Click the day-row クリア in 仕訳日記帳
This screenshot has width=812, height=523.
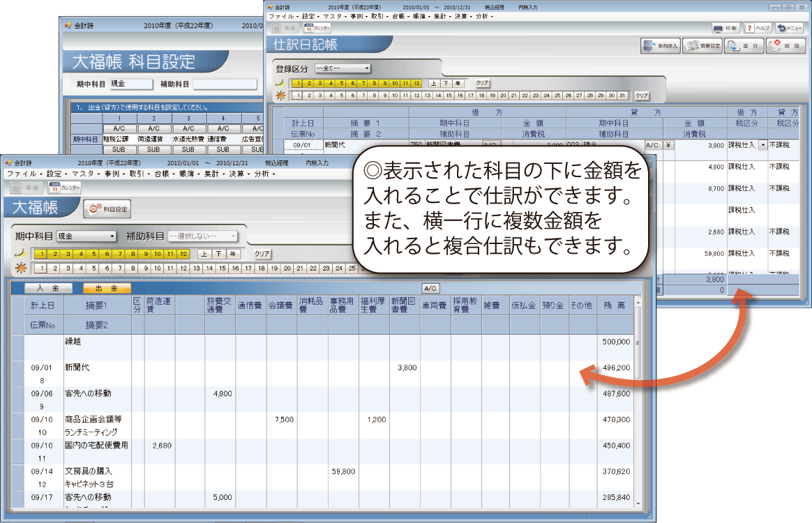point(642,96)
